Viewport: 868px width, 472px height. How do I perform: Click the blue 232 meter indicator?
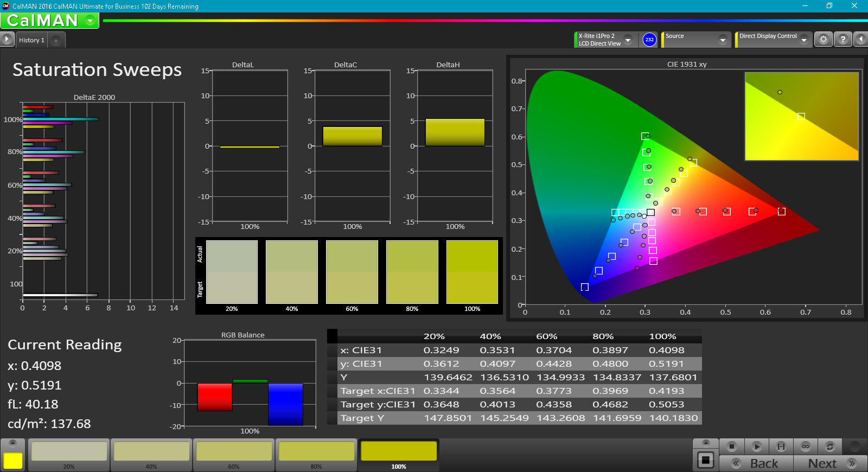pyautogui.click(x=649, y=40)
